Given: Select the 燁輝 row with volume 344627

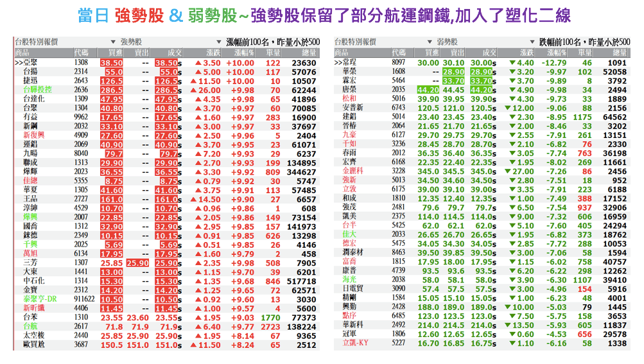Looking at the screenshot, I should pos(30,172).
